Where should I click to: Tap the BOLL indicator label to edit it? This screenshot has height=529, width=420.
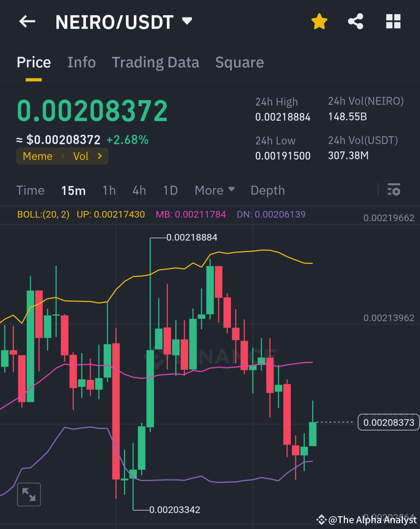[x=43, y=214]
